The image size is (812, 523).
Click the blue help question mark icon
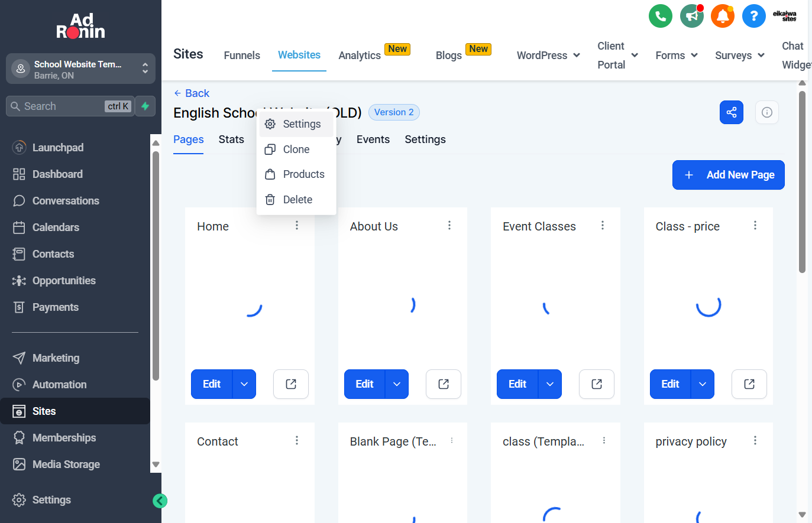[x=754, y=16]
